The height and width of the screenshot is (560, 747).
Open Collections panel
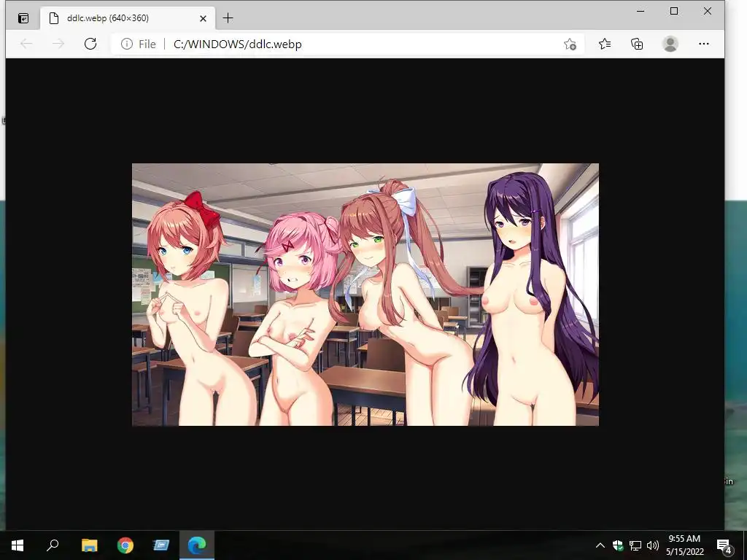637,44
